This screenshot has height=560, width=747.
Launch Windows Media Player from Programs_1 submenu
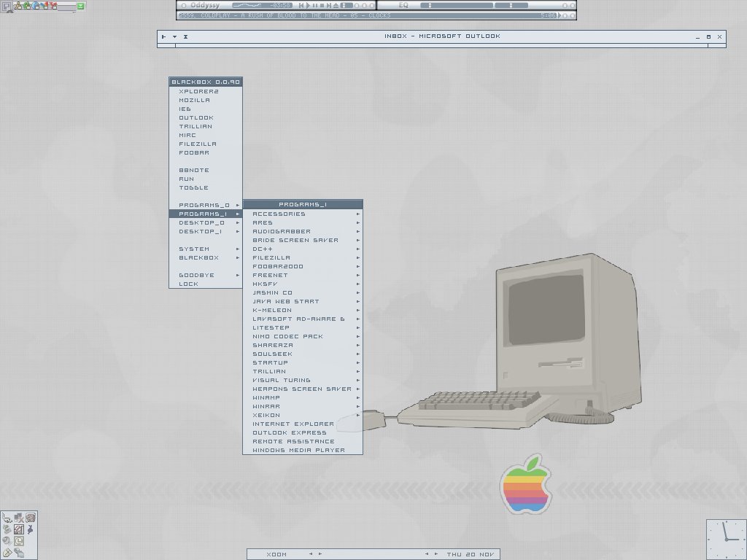click(x=303, y=450)
